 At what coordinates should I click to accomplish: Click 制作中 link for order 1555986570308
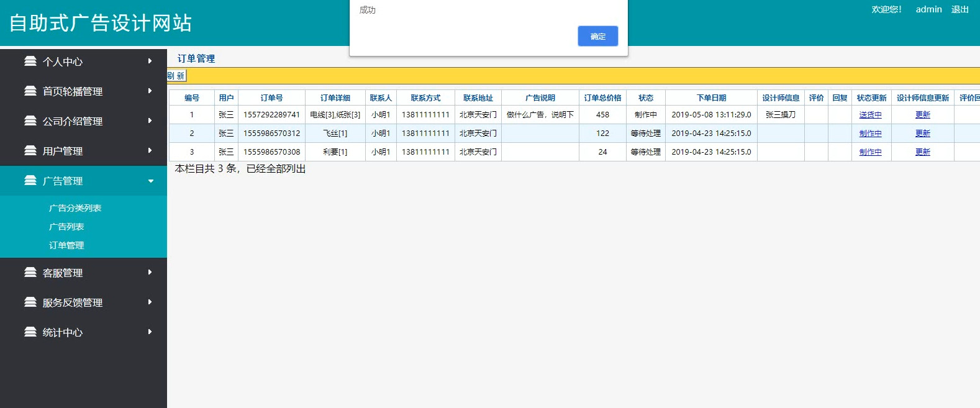point(870,152)
